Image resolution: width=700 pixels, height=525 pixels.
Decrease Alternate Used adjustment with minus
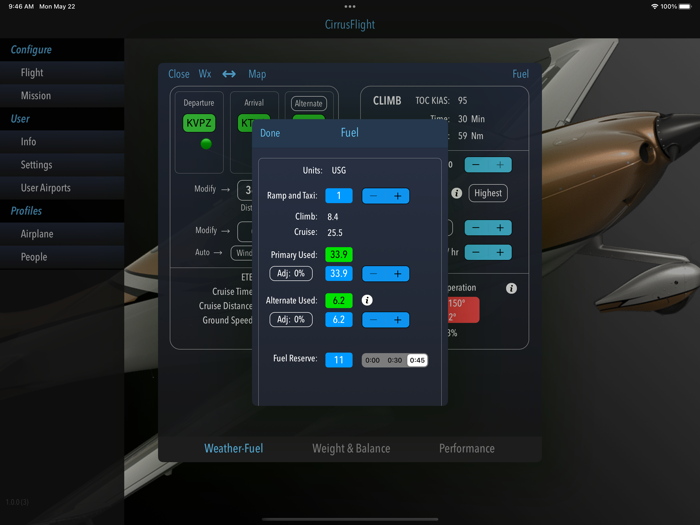374,320
